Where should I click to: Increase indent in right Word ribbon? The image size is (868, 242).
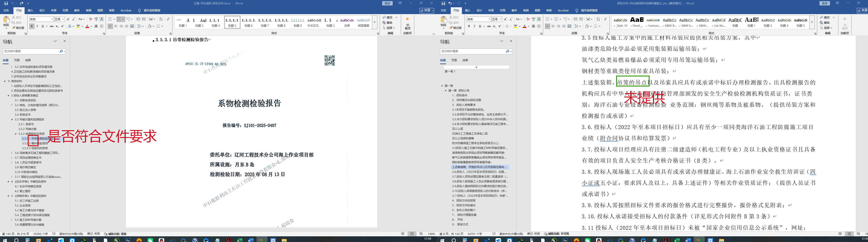[581, 19]
